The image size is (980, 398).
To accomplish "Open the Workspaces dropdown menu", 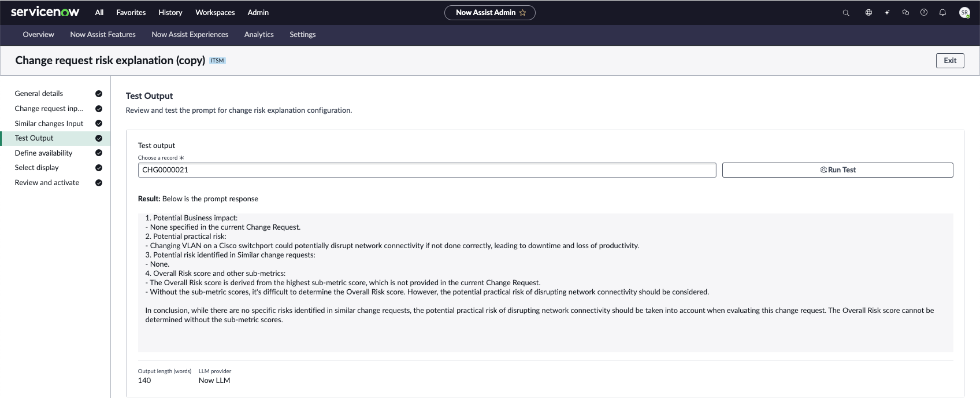I will coord(215,13).
